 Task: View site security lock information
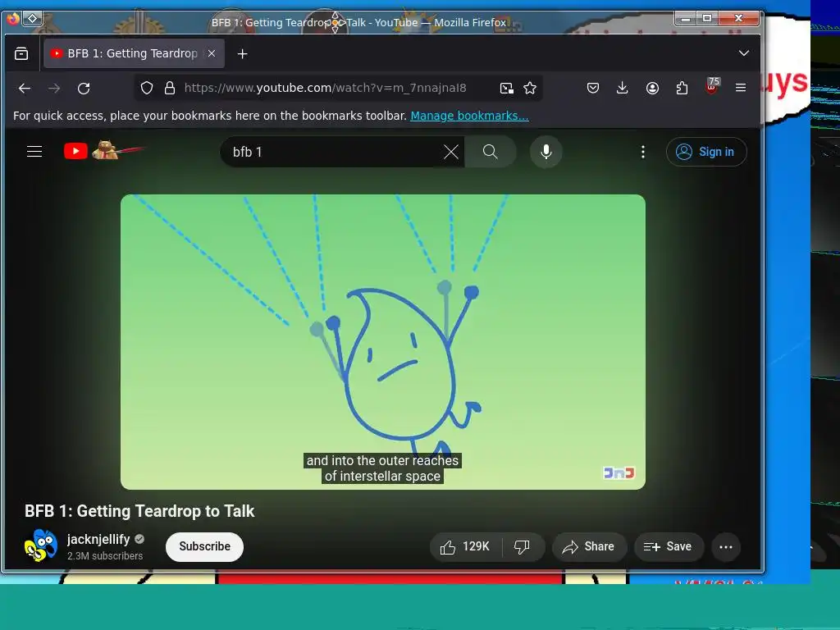click(x=170, y=88)
